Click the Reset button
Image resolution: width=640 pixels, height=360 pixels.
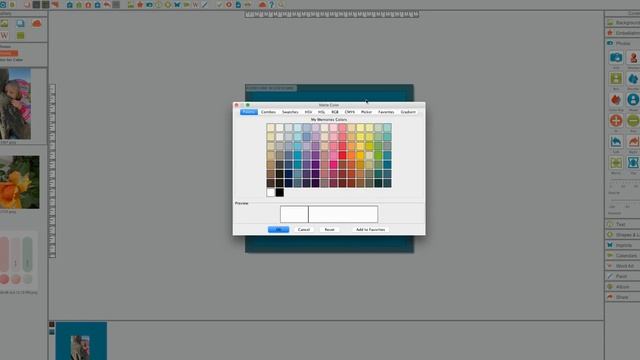tap(329, 230)
